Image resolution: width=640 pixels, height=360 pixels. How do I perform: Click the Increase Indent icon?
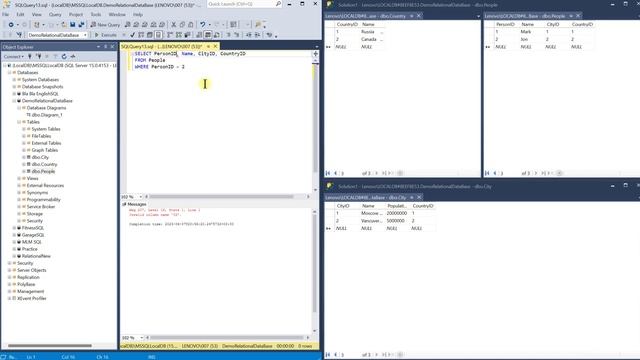(x=257, y=35)
